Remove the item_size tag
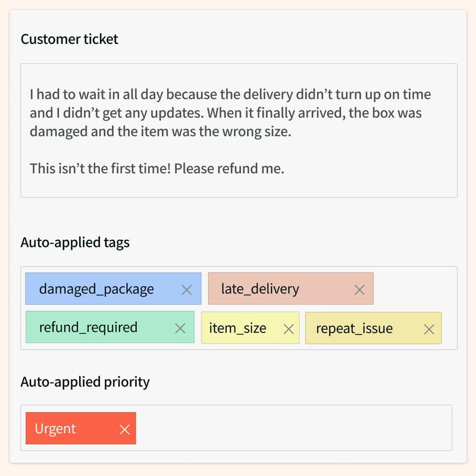 click(x=289, y=328)
